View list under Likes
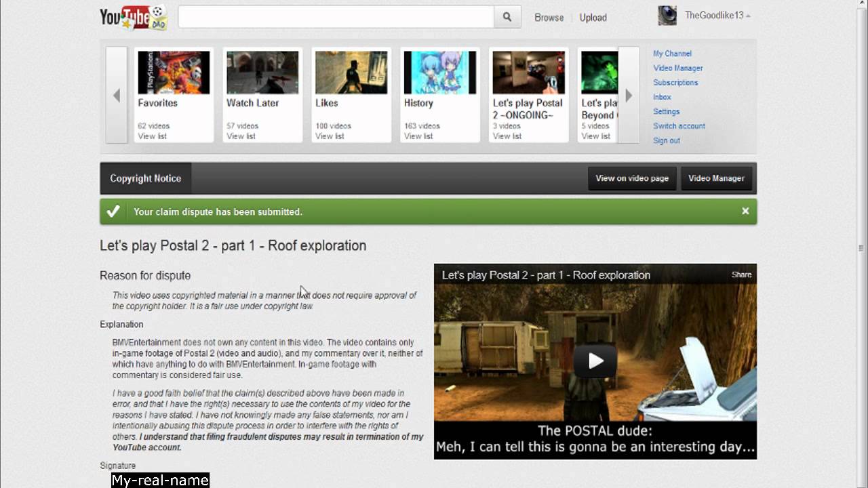Screen dimensions: 868x488 330,136
